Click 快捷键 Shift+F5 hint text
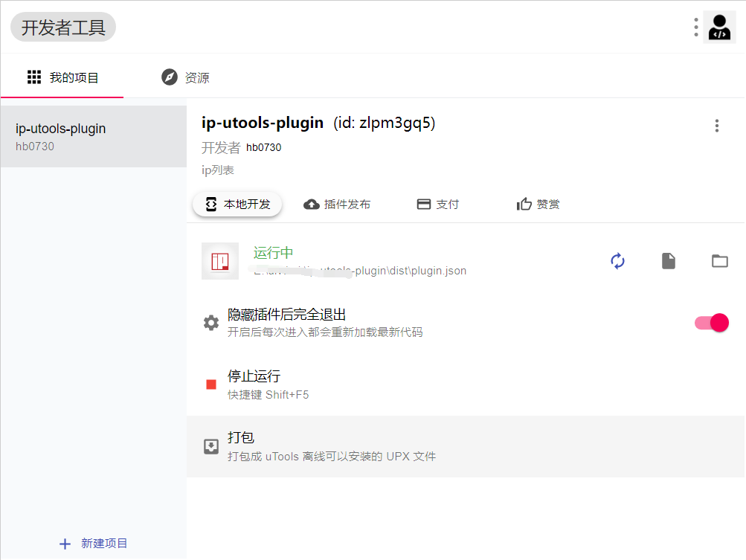The width and height of the screenshot is (746, 560). point(268,394)
